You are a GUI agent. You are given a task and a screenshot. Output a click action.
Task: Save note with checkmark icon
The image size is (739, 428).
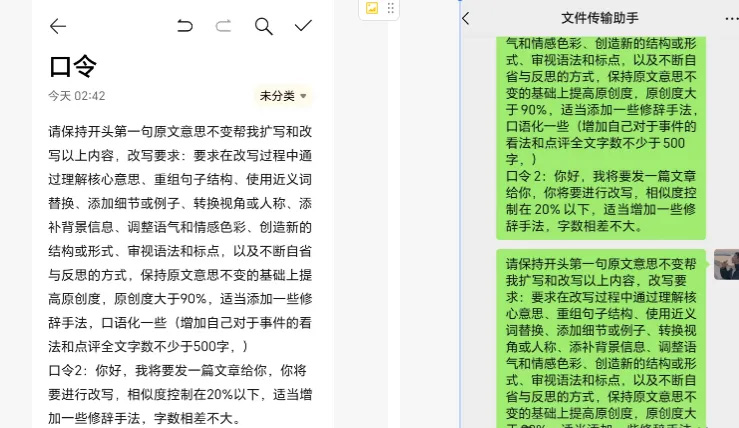303,25
